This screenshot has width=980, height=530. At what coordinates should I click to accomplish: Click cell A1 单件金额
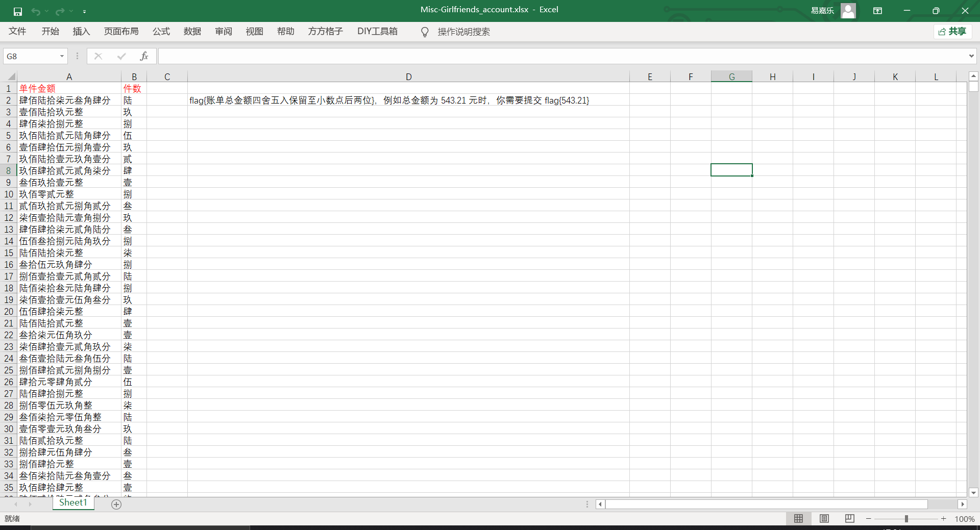click(x=69, y=88)
